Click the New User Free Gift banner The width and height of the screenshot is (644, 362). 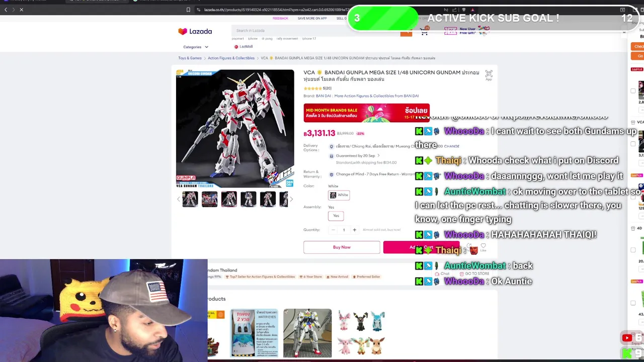point(467,31)
